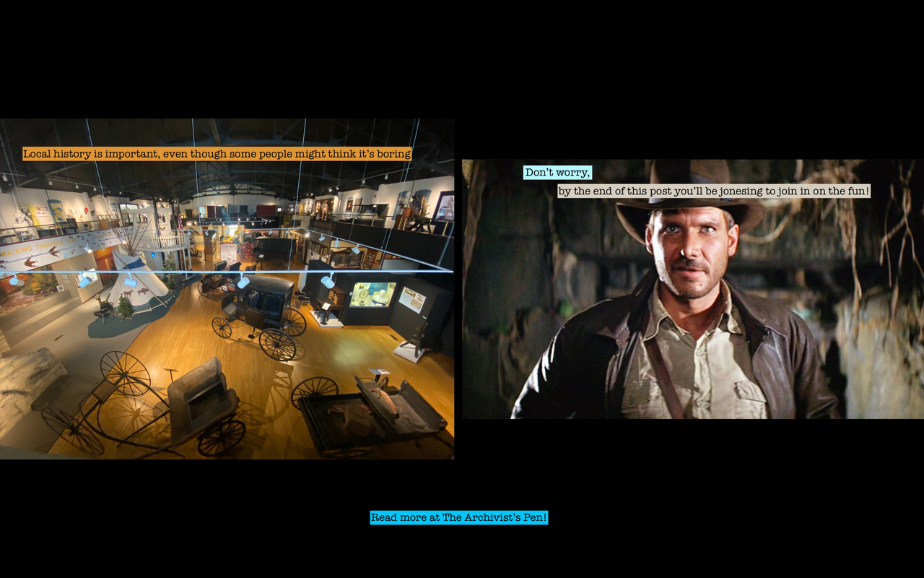The image size is (924, 578).
Task: Open 'Read more at The Archivist's Pen!' link
Action: click(x=459, y=517)
